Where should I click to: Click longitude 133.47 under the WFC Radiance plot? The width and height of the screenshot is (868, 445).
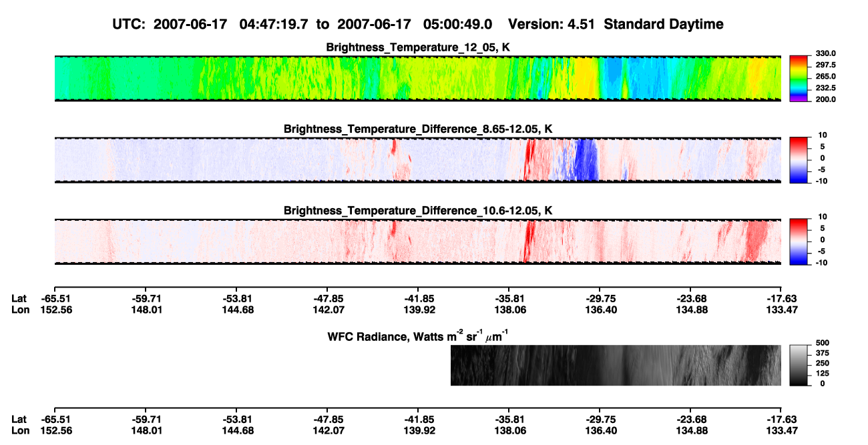pos(782,430)
